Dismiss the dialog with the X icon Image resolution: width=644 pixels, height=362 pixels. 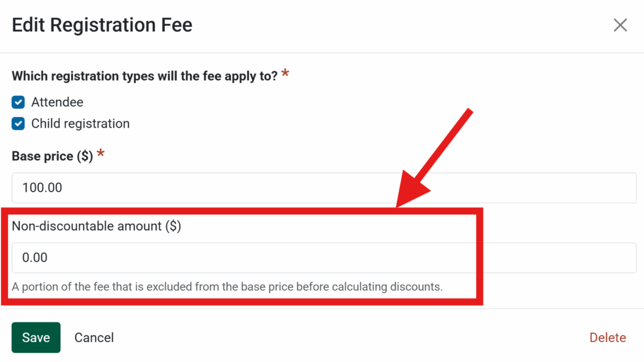[620, 25]
